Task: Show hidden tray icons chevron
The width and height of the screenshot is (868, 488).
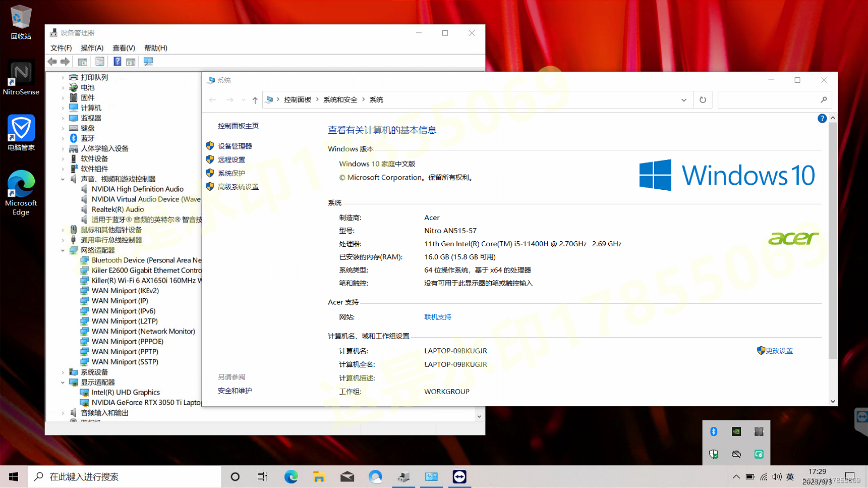Action: [736, 477]
